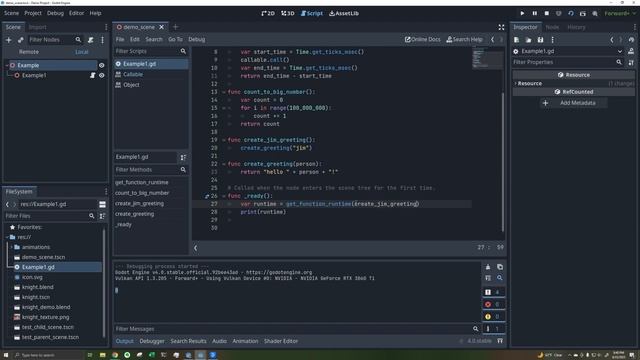This screenshot has width=640, height=360.
Task: Instantiate a child scene with the link icon
Action: coord(20,40)
